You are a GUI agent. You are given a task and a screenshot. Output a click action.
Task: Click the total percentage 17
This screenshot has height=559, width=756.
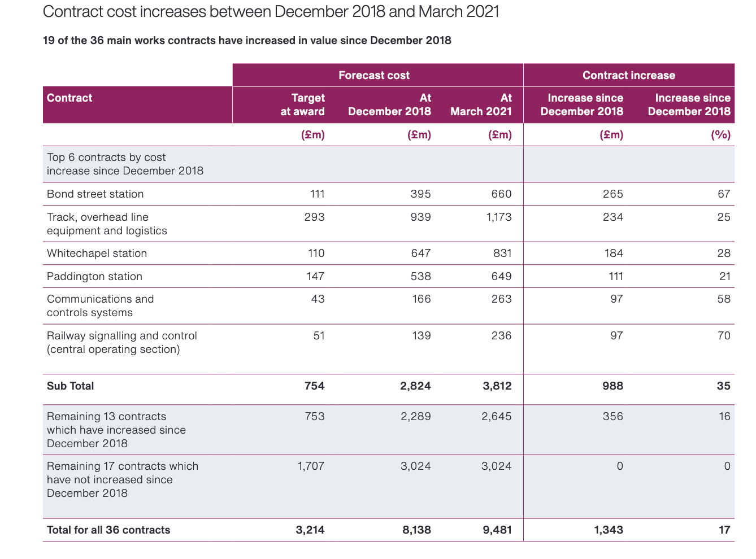pyautogui.click(x=725, y=530)
